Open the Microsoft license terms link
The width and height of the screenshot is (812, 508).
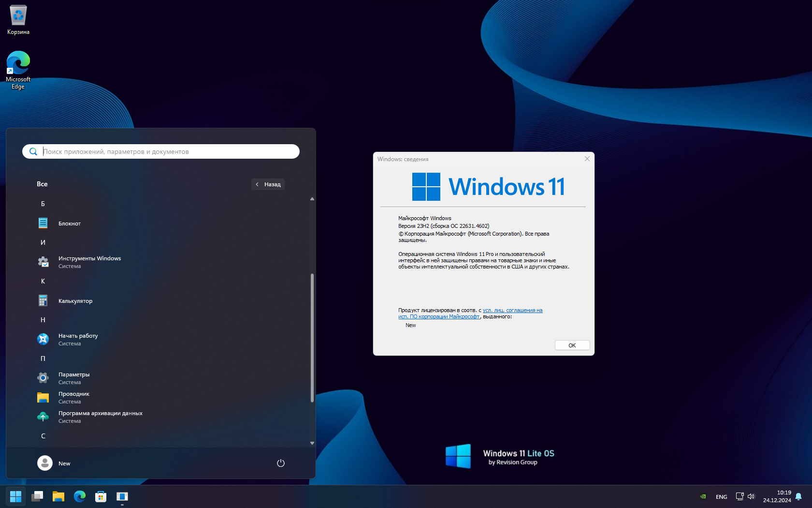470,314
